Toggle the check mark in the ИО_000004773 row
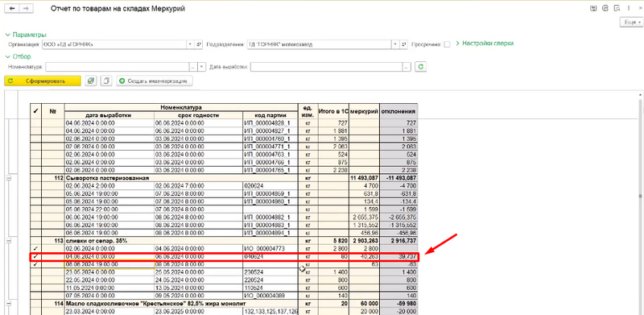 pos(36,249)
